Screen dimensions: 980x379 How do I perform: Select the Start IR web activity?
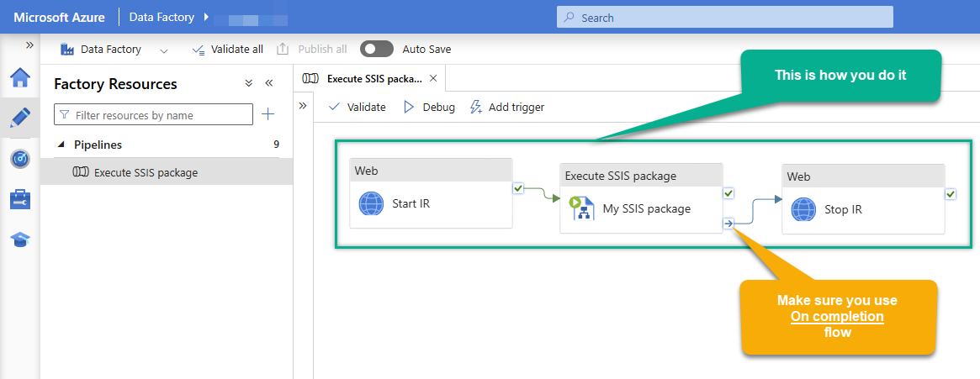[431, 203]
